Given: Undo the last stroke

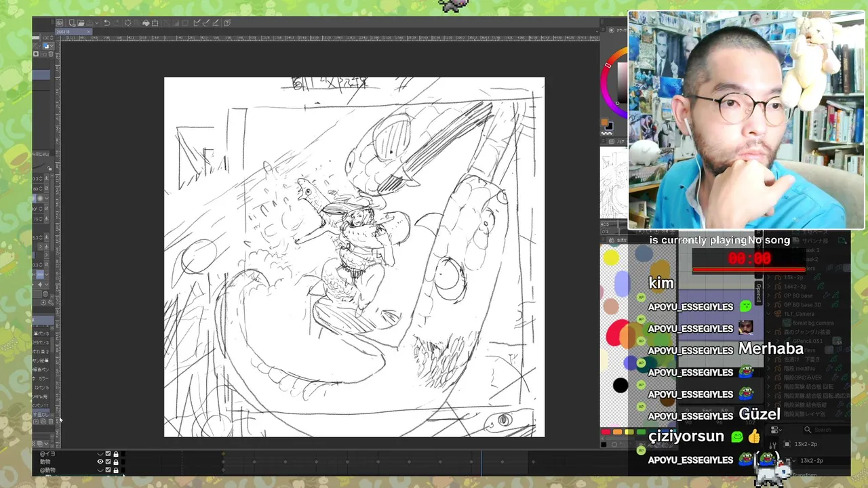Looking at the screenshot, I should pyautogui.click(x=106, y=23).
